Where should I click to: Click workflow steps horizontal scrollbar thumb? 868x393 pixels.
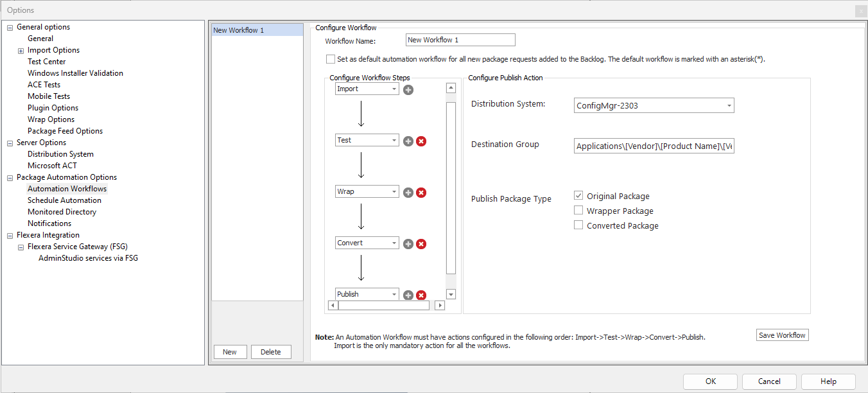click(383, 306)
